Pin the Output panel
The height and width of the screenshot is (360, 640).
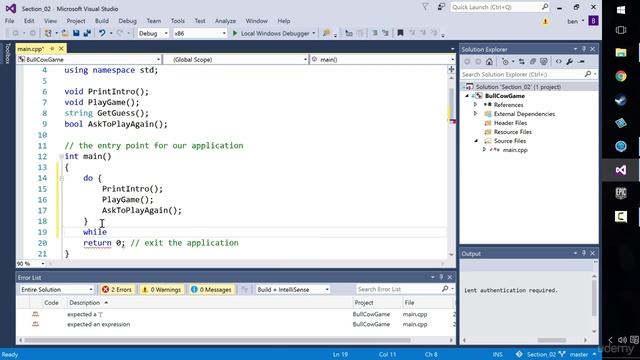(584, 253)
